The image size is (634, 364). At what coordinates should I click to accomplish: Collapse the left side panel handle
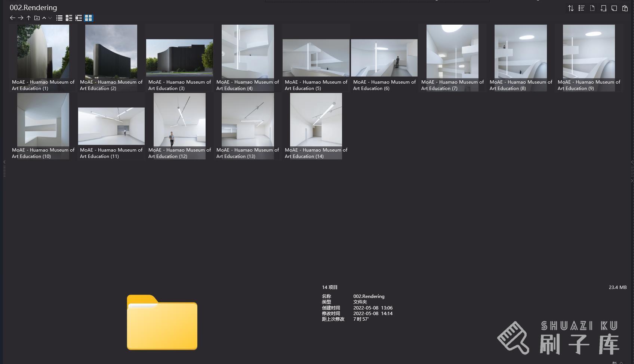(4, 162)
